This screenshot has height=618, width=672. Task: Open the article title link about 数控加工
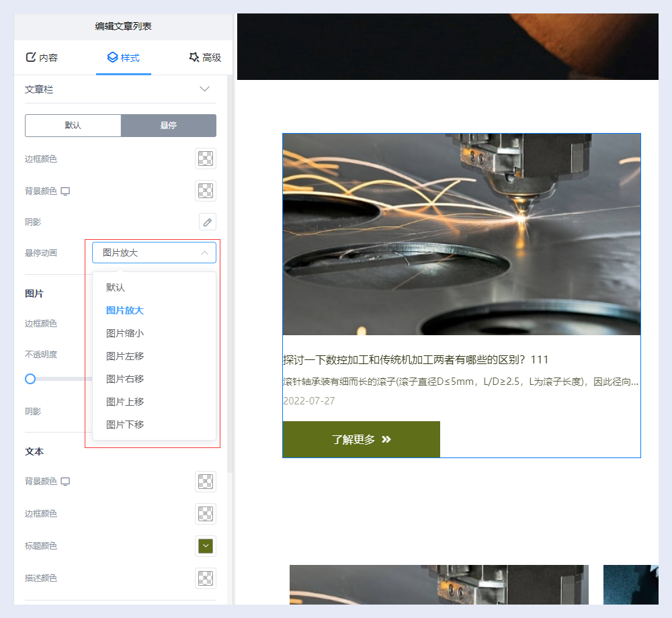(x=416, y=359)
